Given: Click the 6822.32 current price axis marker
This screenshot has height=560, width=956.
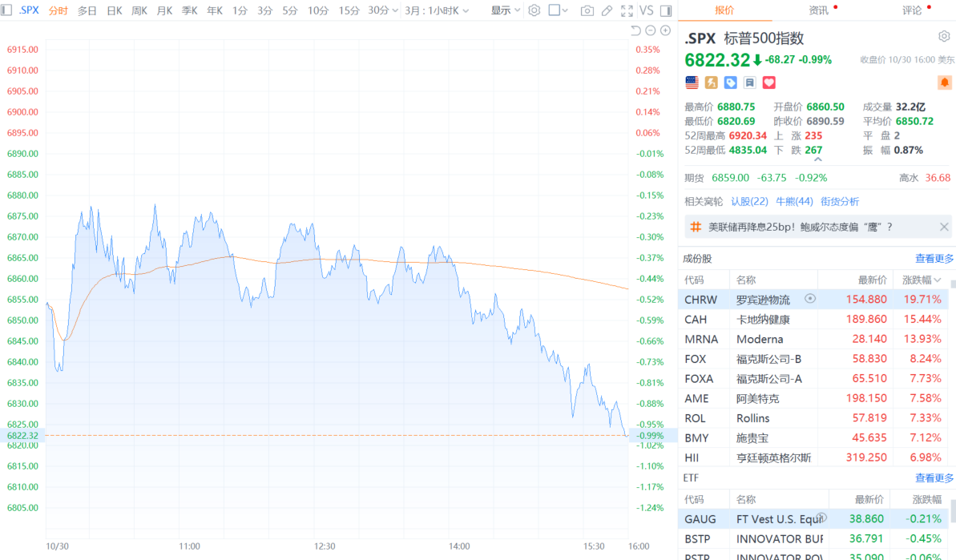Looking at the screenshot, I should click(x=22, y=436).
